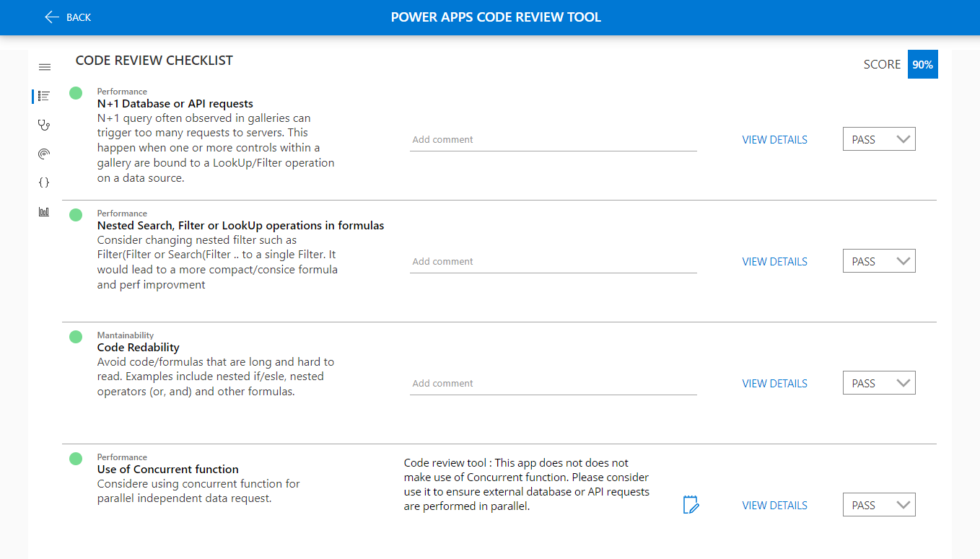Viewport: 980px width, 559px height.
Task: Toggle the green status circle for N+1 requests
Action: click(x=76, y=92)
